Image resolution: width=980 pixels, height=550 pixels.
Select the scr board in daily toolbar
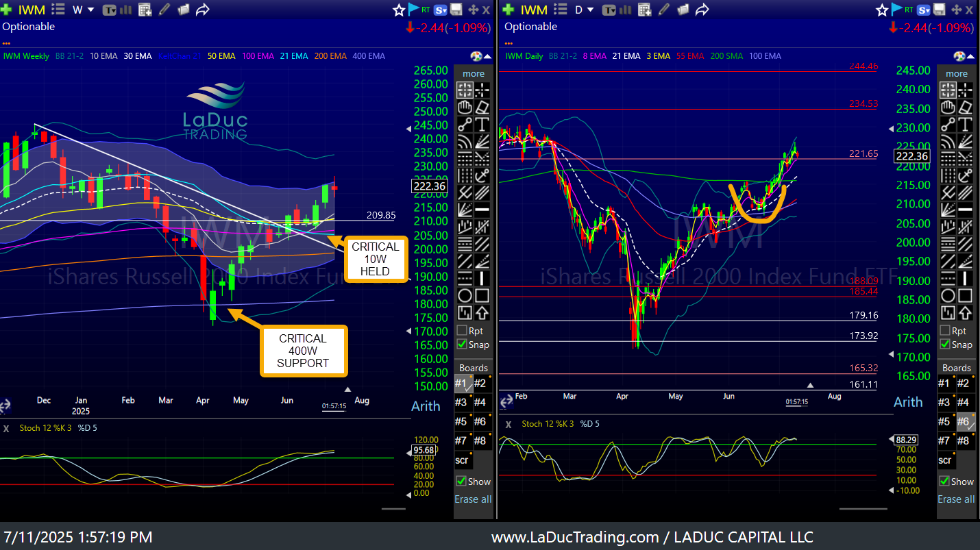coord(947,460)
